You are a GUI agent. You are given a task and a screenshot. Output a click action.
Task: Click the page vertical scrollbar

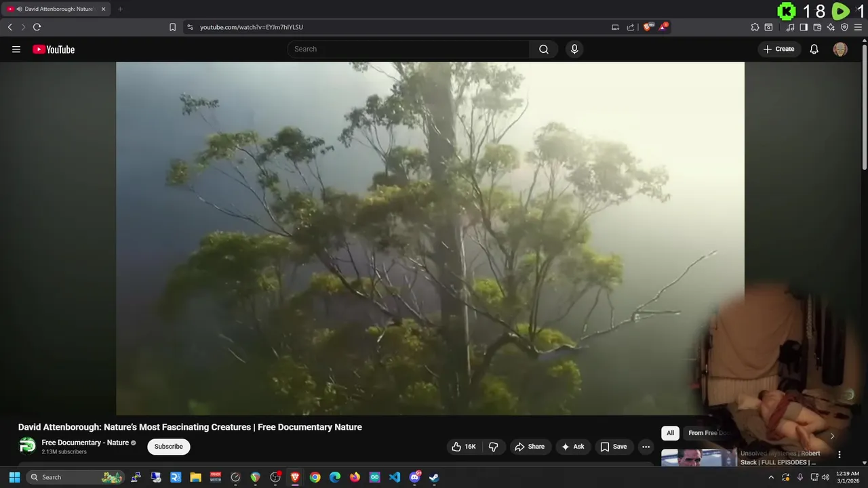(864, 107)
